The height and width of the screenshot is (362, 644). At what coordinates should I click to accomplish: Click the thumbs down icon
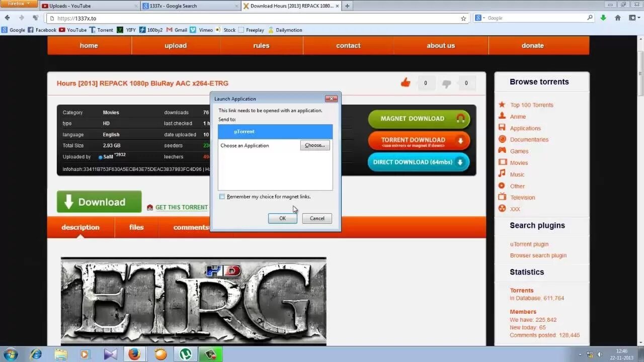[446, 83]
